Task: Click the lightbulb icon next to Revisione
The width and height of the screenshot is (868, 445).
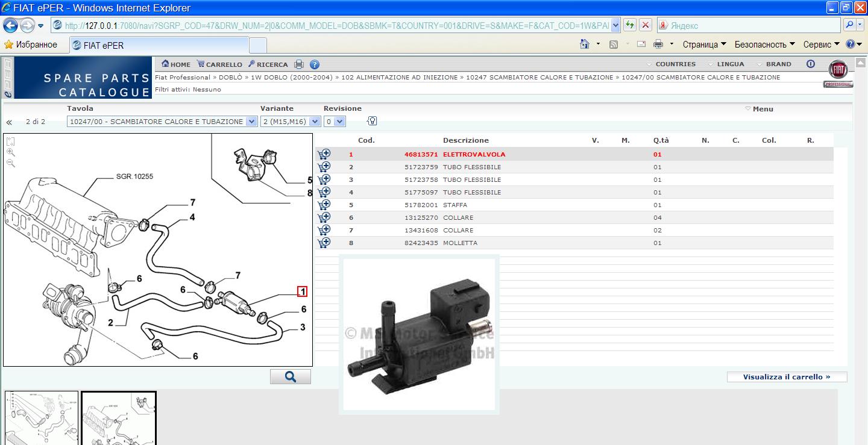Action: [372, 121]
